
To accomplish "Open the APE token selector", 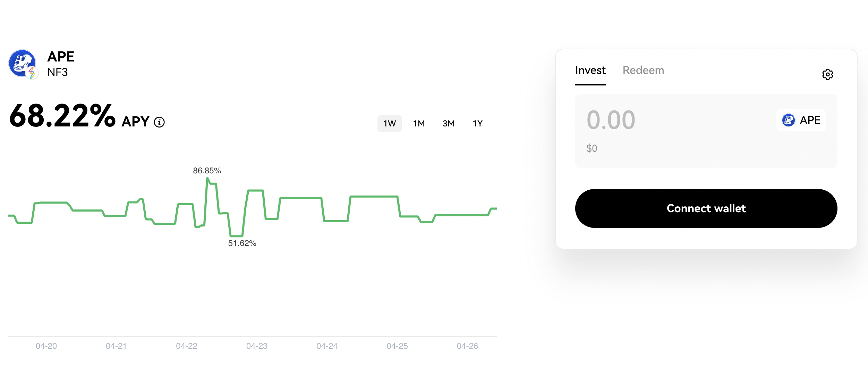I will pos(801,120).
